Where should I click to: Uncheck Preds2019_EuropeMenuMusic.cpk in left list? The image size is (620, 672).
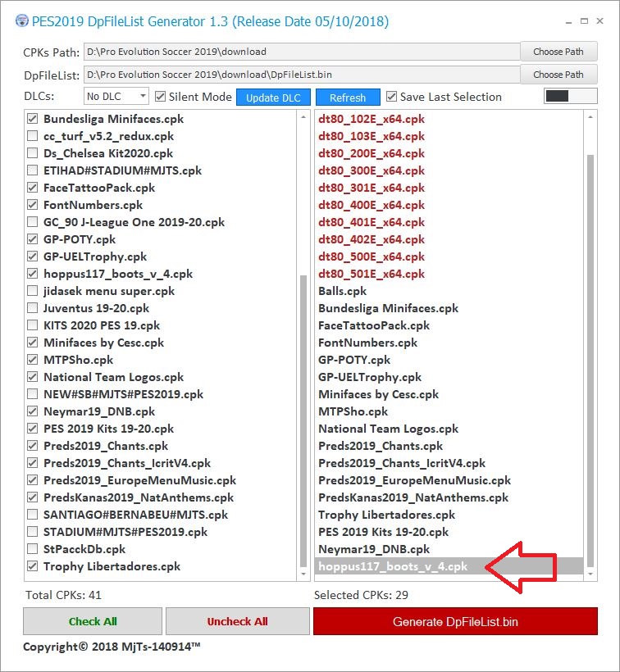pos(32,480)
